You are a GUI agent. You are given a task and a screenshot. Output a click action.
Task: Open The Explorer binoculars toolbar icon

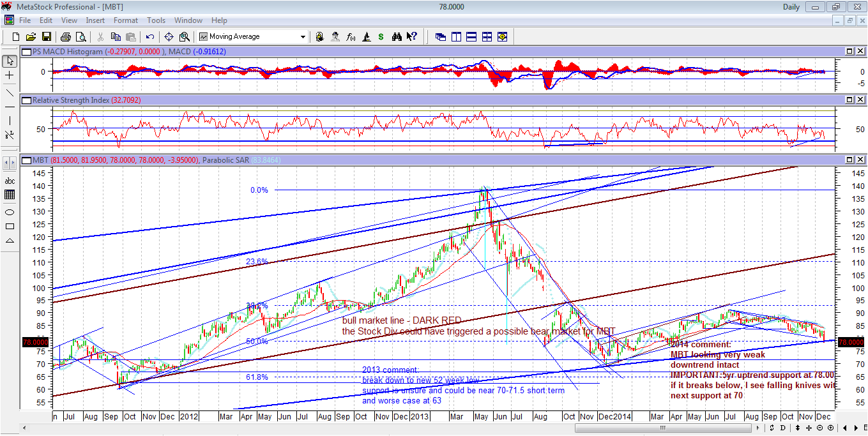coord(395,36)
